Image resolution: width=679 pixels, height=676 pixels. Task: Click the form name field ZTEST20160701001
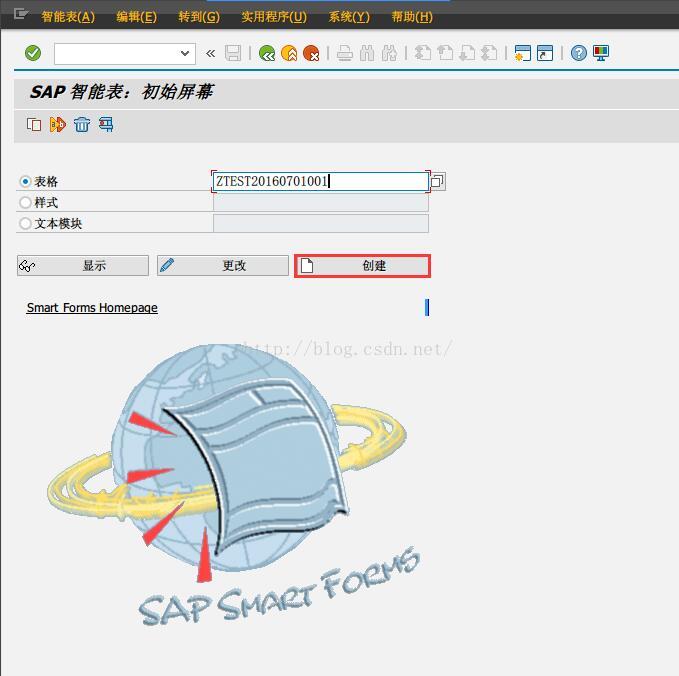click(x=320, y=181)
